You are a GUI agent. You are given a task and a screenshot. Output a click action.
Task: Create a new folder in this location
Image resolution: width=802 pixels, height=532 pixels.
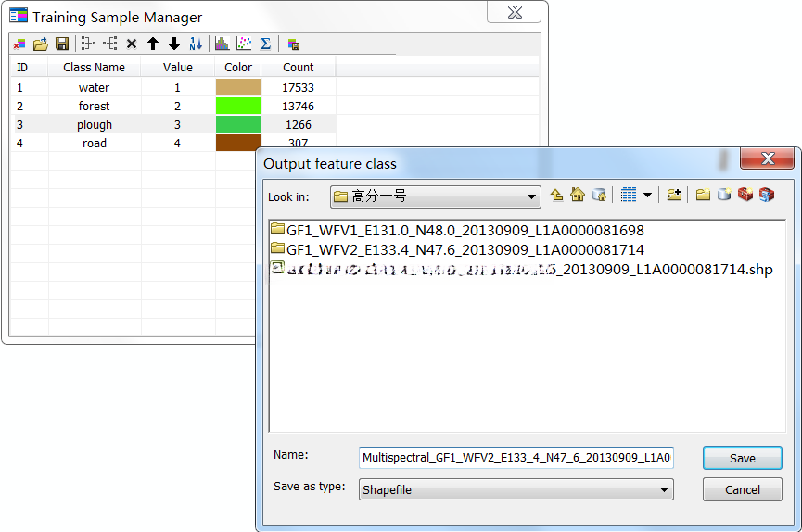pyautogui.click(x=703, y=195)
